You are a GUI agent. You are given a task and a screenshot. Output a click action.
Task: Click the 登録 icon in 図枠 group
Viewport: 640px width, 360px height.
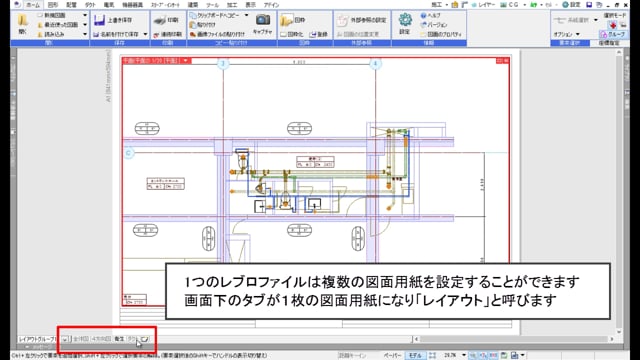pyautogui.click(x=313, y=35)
